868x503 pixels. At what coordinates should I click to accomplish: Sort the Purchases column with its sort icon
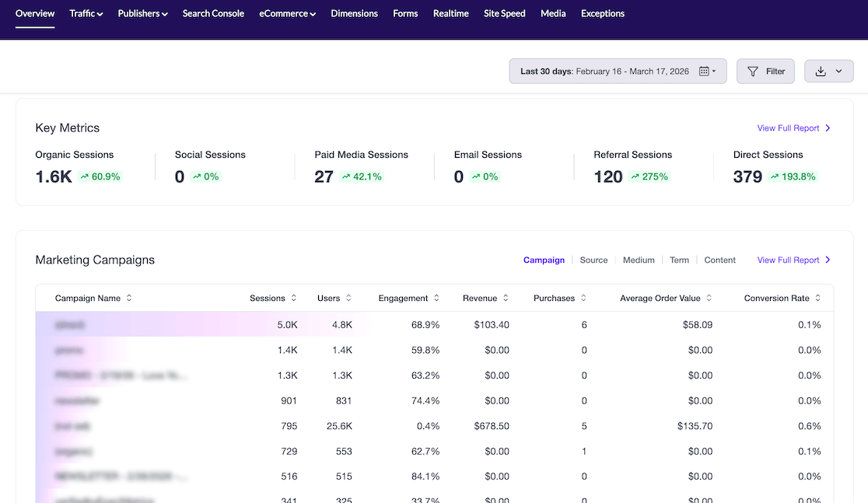583,298
